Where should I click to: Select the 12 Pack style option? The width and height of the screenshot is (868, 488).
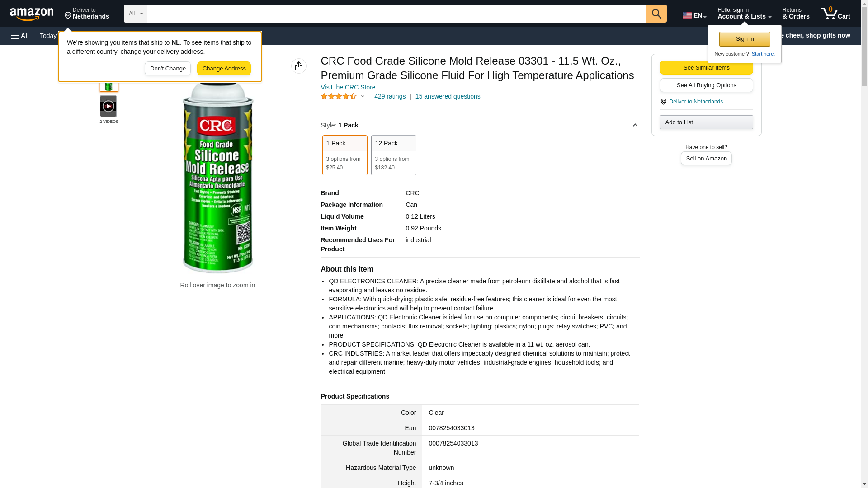coord(393,155)
